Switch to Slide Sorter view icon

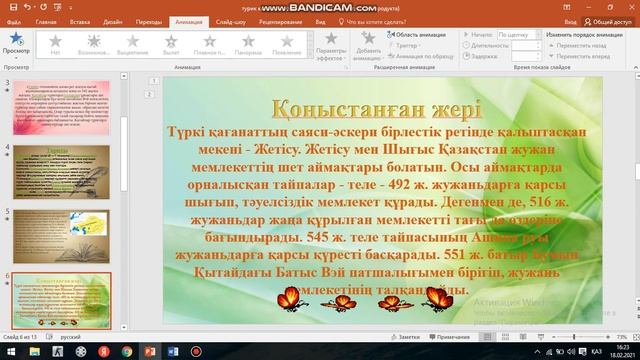coord(505,337)
